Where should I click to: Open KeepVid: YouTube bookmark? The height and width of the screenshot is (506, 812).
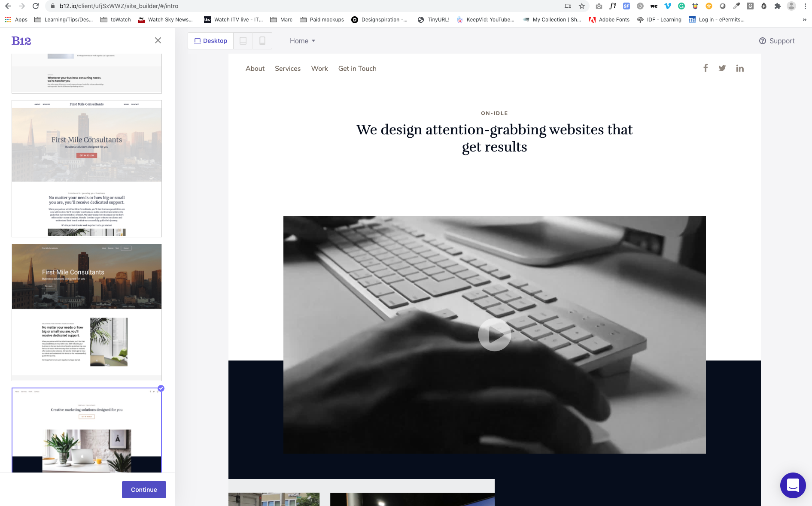[486, 20]
